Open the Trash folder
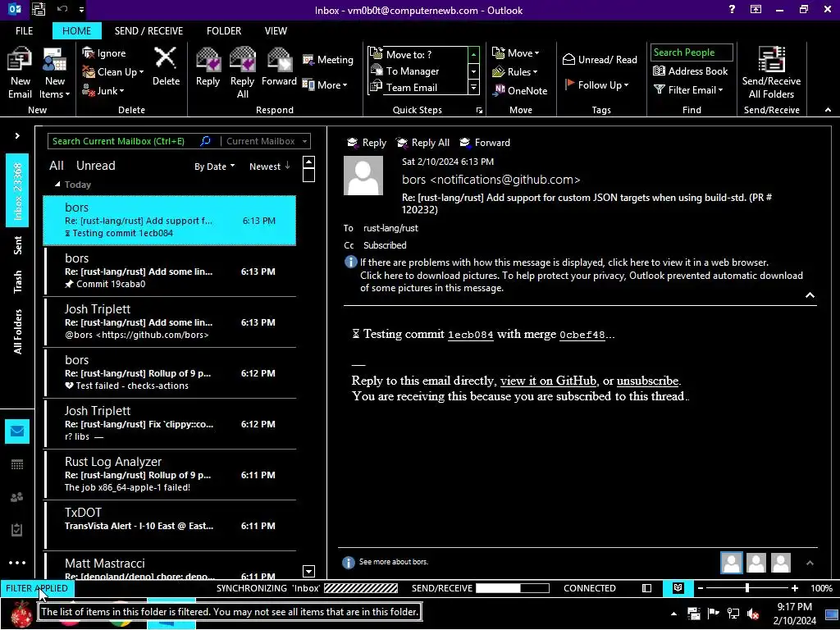 click(18, 282)
